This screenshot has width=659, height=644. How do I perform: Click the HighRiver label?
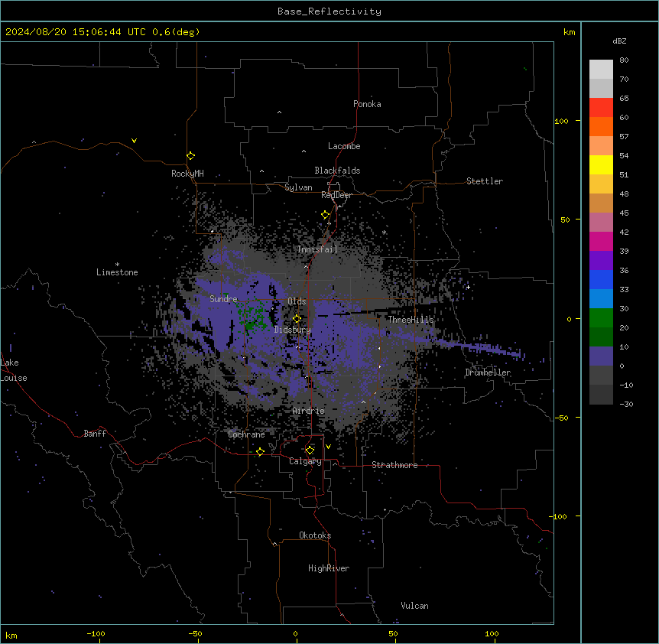click(329, 568)
